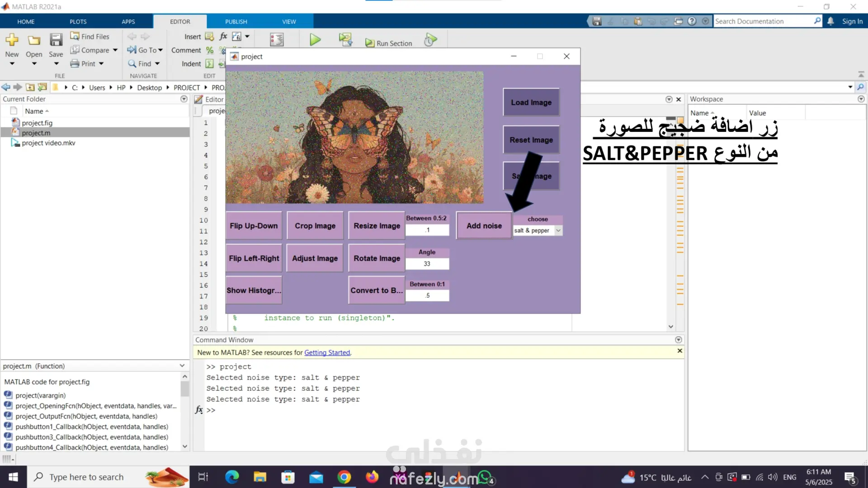The width and height of the screenshot is (868, 488).
Task: Open Windows Start menu
Action: click(x=14, y=477)
